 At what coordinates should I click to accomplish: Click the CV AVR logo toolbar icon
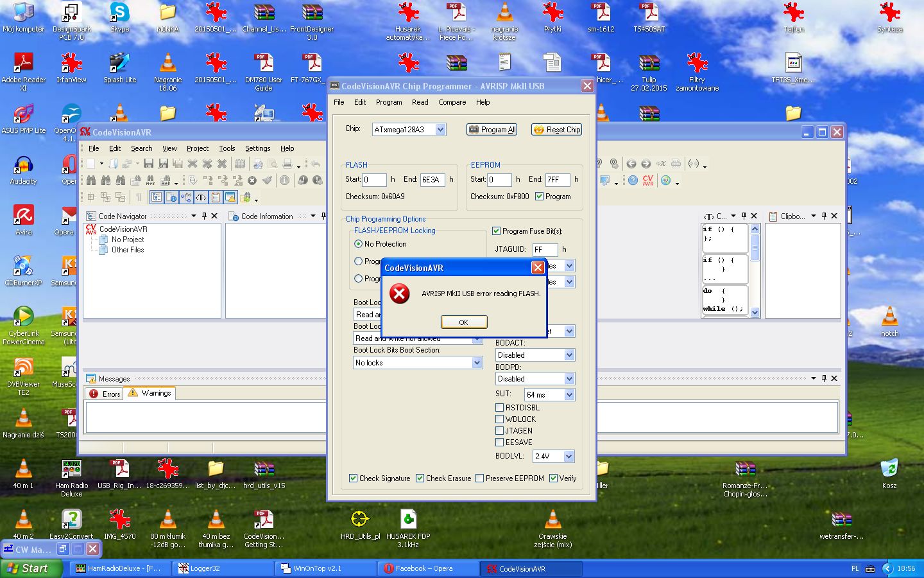(648, 180)
